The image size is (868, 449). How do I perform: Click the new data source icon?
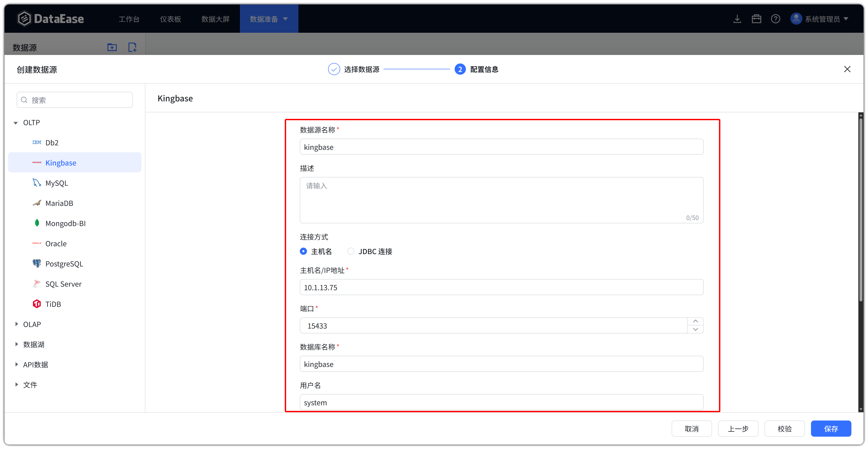132,47
